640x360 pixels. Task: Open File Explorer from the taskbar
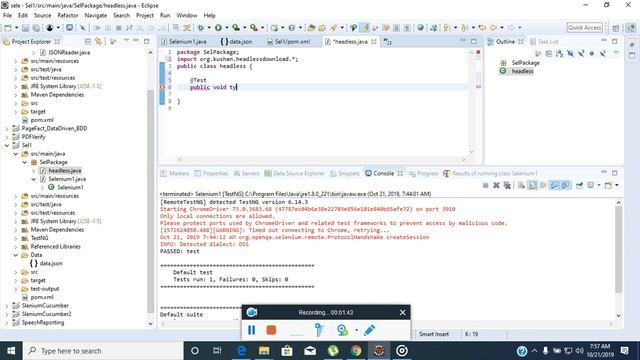[264, 351]
